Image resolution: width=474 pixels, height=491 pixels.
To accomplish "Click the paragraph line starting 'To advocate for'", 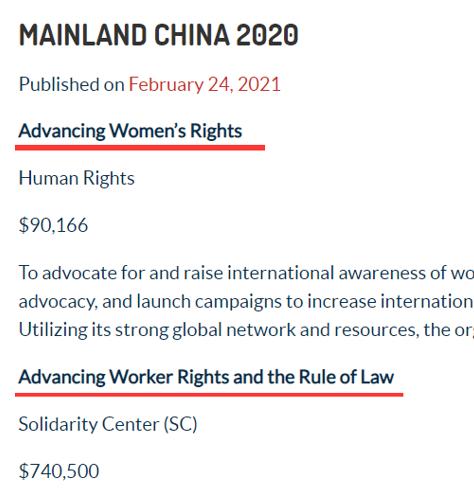I will [246, 273].
